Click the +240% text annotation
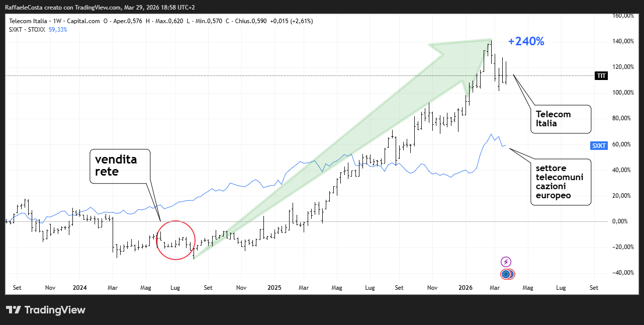 click(526, 42)
